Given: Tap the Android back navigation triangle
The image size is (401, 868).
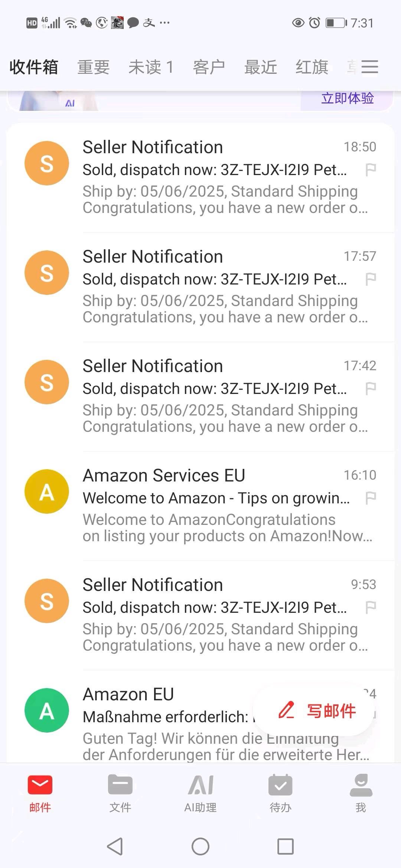Looking at the screenshot, I should pyautogui.click(x=115, y=846).
